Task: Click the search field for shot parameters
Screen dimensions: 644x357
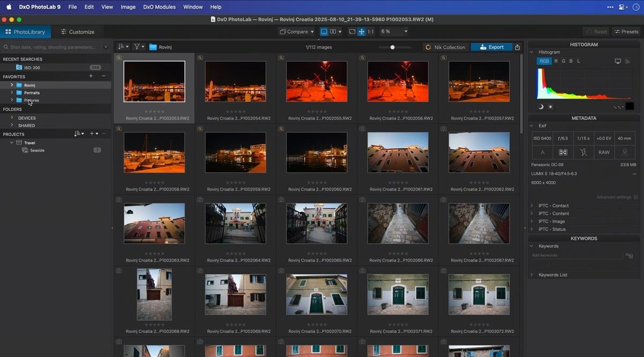Action: pos(53,47)
